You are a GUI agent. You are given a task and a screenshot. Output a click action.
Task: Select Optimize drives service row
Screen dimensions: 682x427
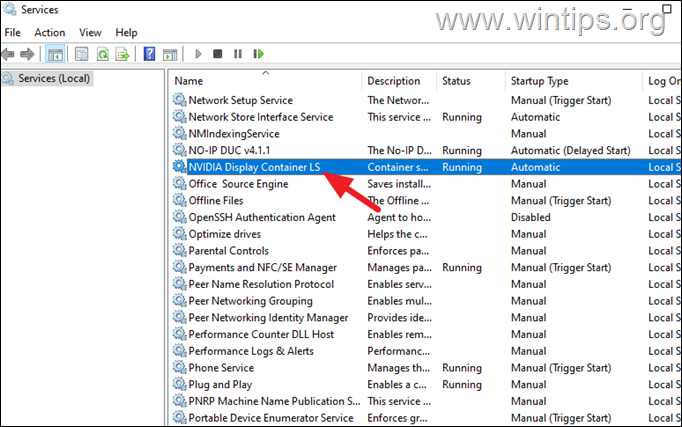(427, 234)
